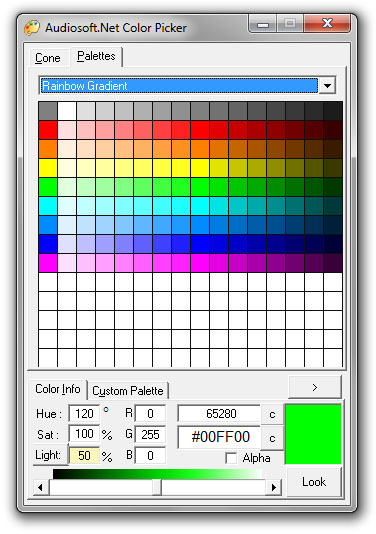Pick the darkest purple swatch ending magenta row
This screenshot has width=376, height=534.
(333, 263)
